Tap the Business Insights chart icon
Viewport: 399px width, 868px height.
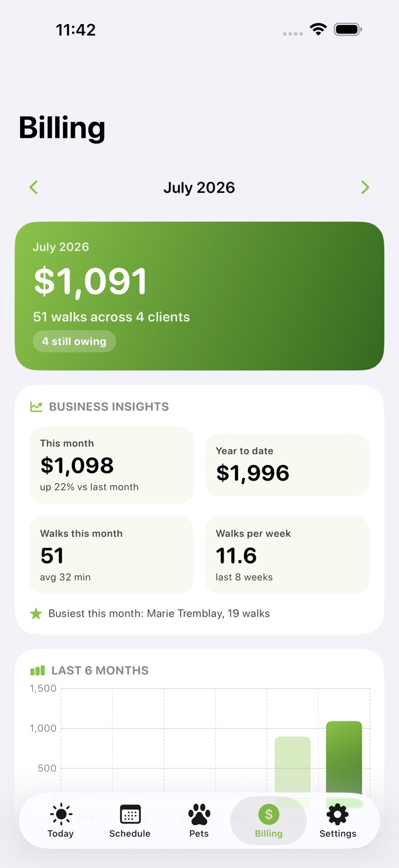click(x=36, y=407)
